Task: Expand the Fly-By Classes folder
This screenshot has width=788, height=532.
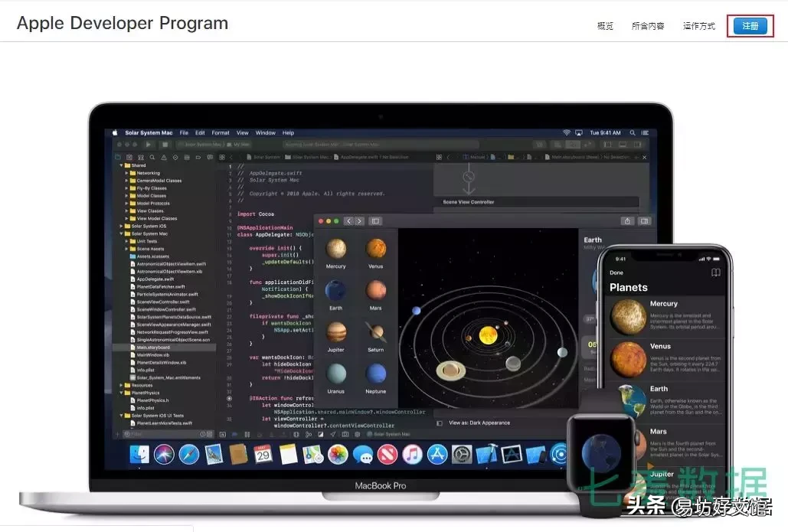Action: 126,188
